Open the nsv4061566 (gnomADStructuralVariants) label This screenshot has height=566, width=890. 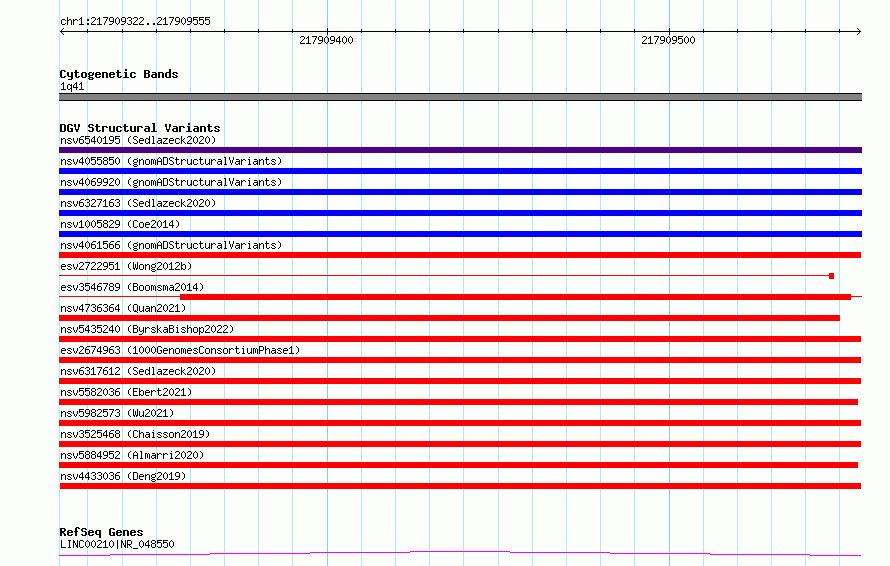click(171, 245)
